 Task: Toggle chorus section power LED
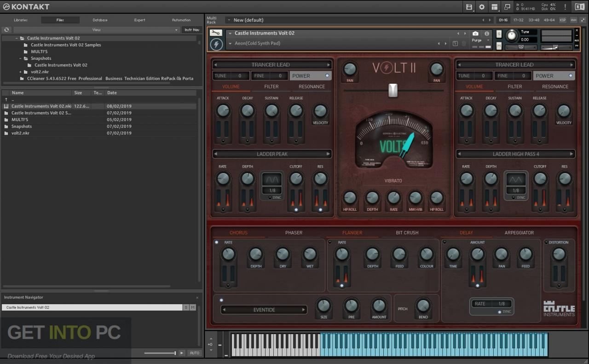216,242
